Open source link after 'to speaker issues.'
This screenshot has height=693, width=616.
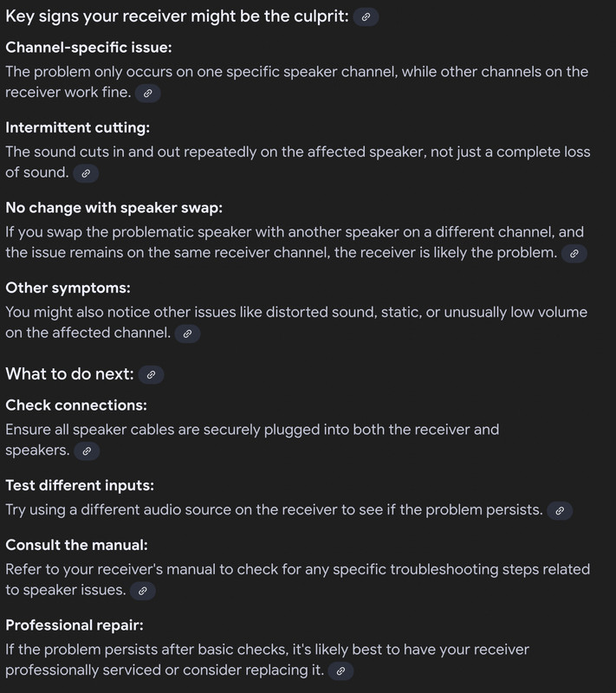(x=142, y=591)
